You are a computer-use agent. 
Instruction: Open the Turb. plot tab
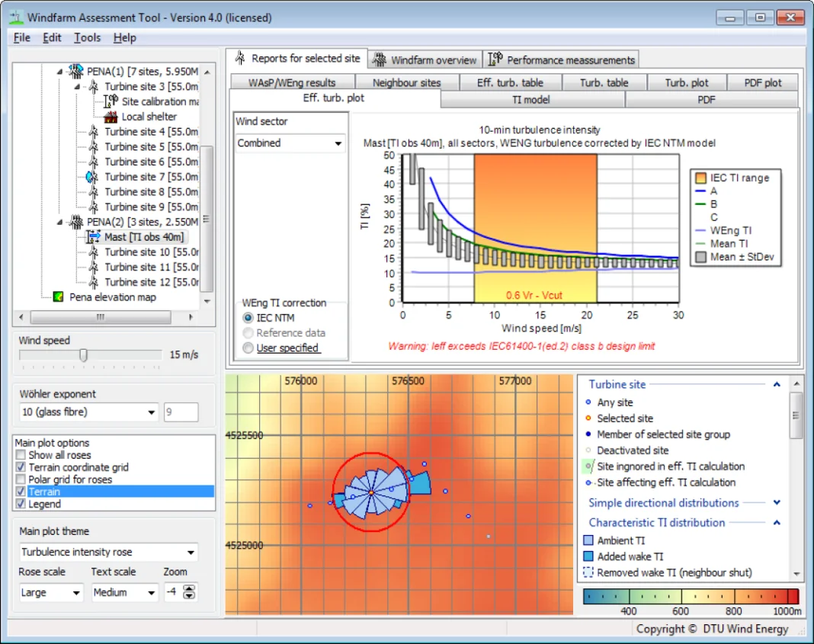pos(686,82)
